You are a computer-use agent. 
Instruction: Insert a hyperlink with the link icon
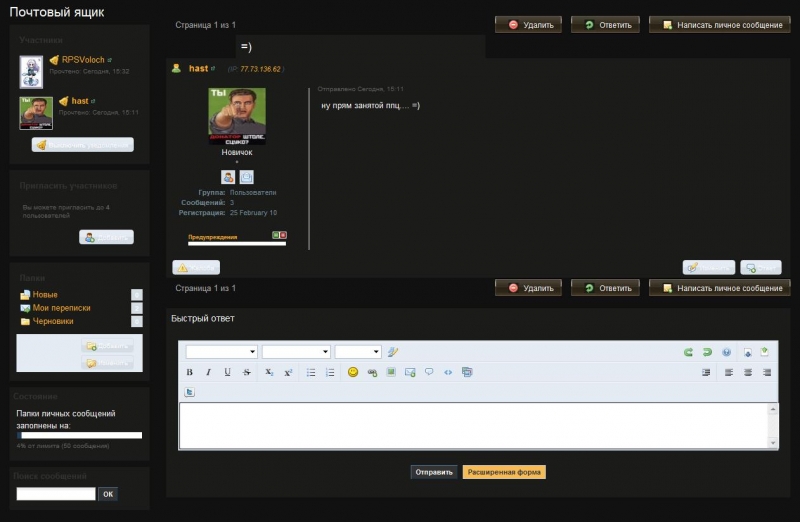point(372,372)
